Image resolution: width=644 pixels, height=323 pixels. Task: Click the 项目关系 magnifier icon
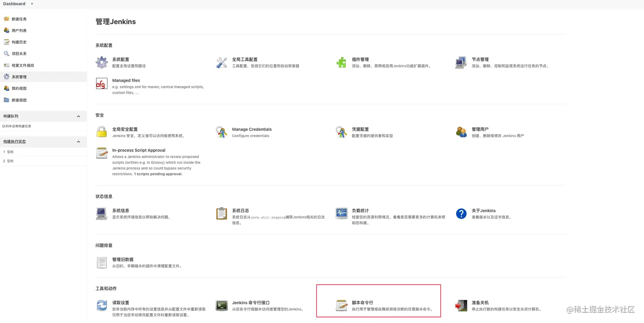pos(6,53)
